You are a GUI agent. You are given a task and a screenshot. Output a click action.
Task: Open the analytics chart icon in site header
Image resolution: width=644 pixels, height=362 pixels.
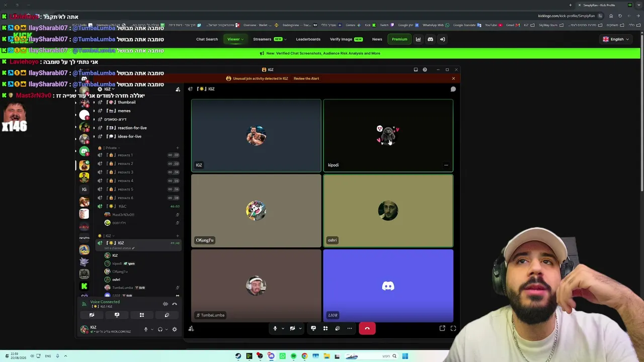[x=418, y=39]
